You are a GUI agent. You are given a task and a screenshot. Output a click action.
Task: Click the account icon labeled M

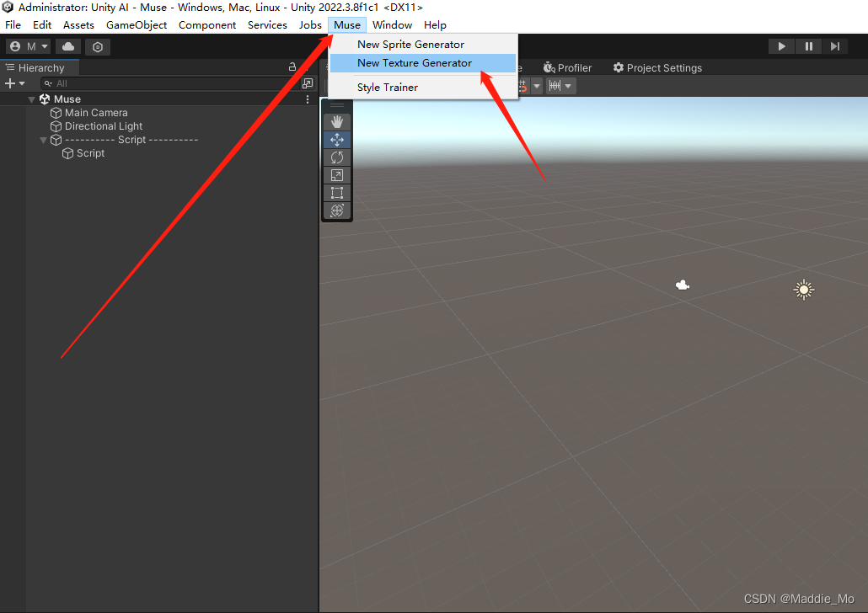pyautogui.click(x=29, y=46)
